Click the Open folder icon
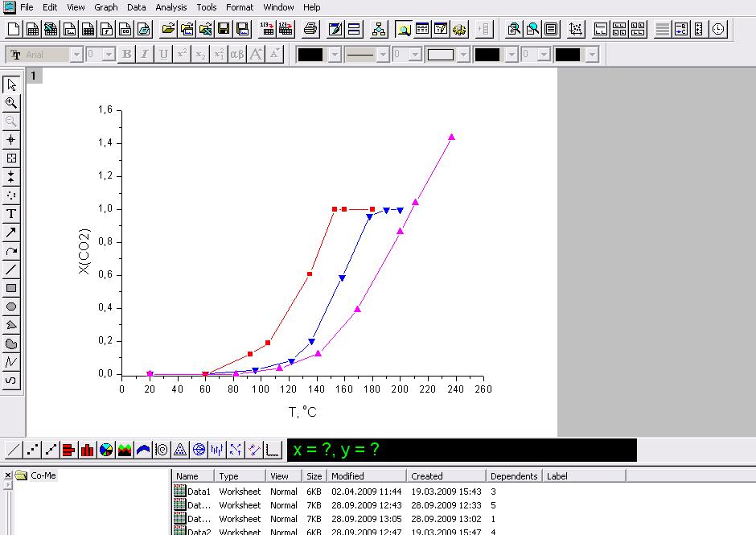The width and height of the screenshot is (756, 535). [x=168, y=30]
